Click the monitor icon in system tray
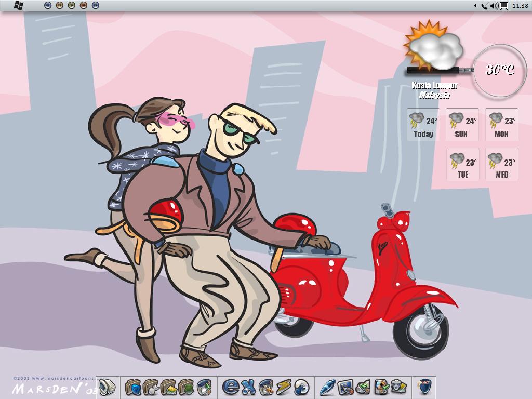 pos(503,6)
